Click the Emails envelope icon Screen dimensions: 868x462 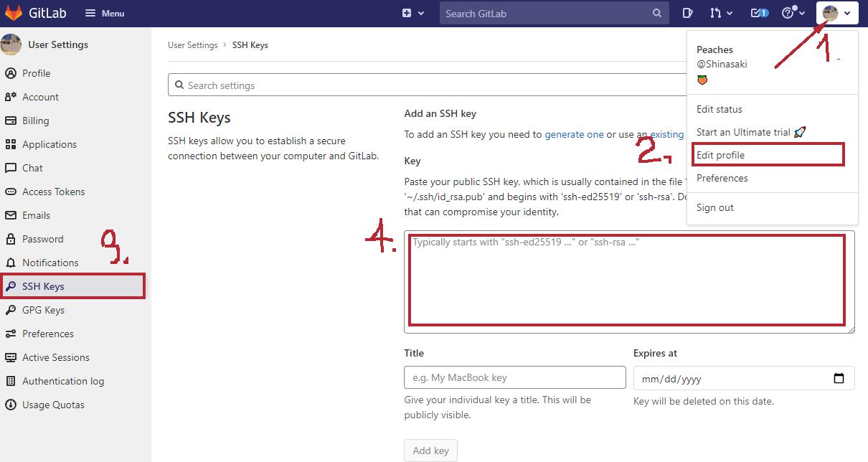coord(10,215)
